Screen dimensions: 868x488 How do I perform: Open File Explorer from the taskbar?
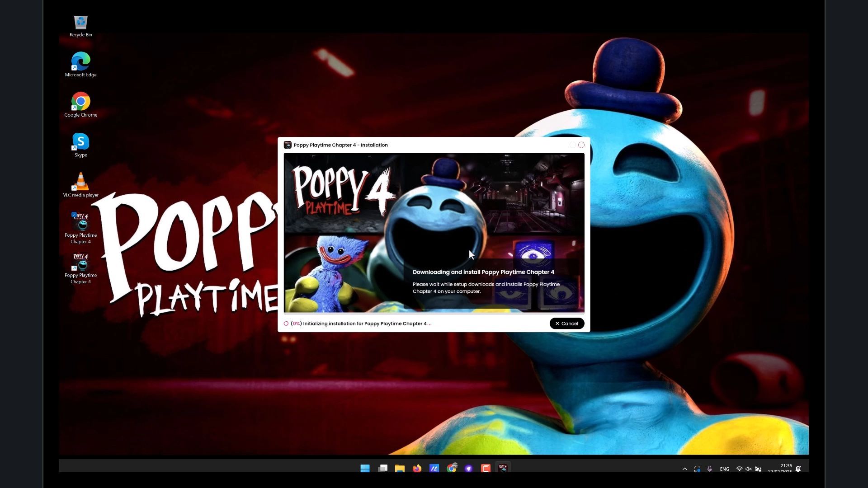pyautogui.click(x=400, y=468)
